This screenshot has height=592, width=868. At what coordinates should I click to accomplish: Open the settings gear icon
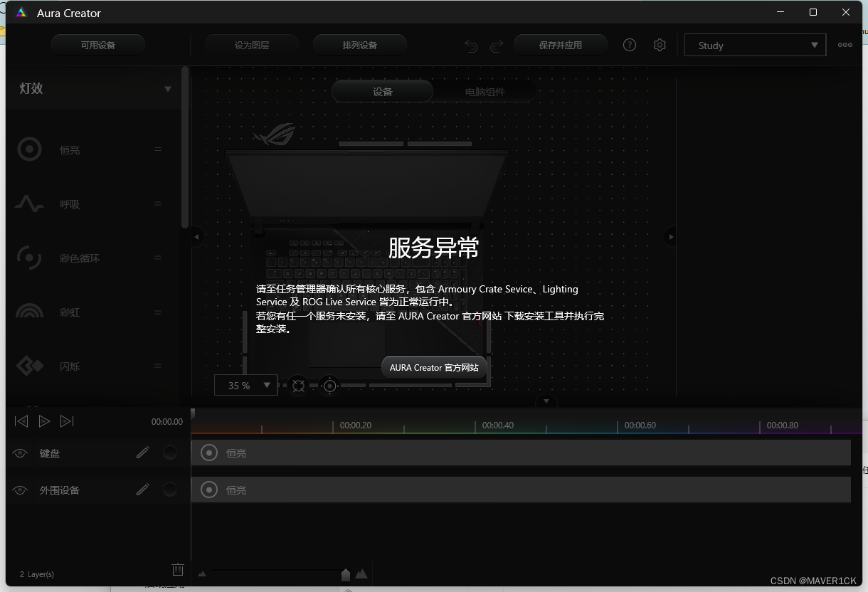660,45
